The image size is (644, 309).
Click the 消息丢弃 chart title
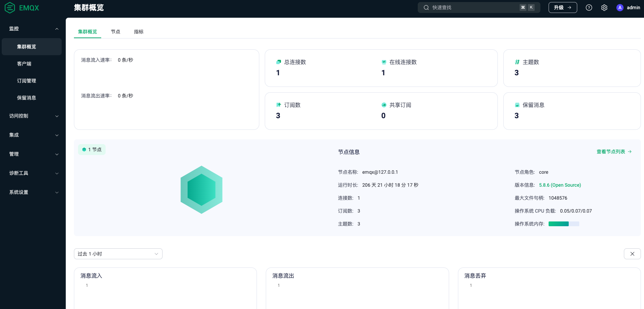coord(475,276)
